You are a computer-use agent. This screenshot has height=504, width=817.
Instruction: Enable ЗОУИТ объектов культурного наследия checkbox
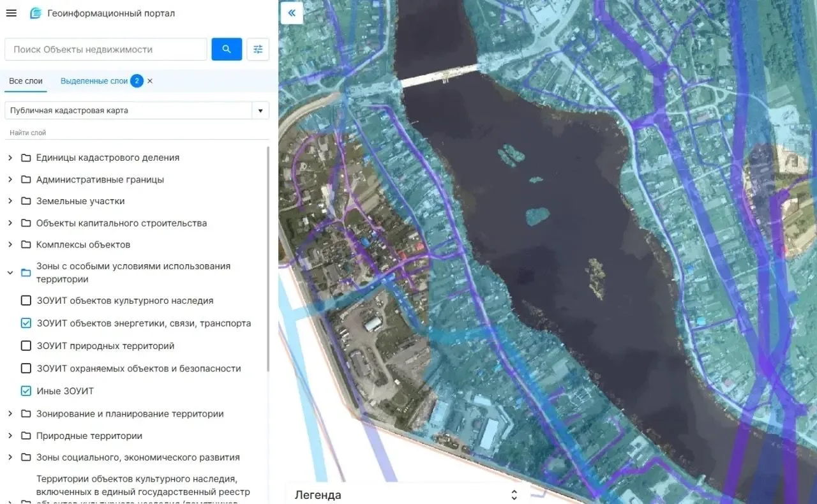[x=26, y=300]
